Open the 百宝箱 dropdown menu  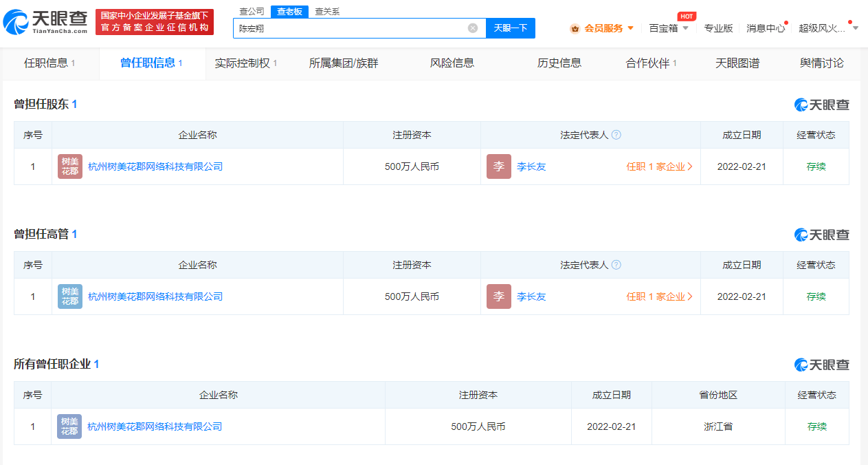(x=685, y=28)
